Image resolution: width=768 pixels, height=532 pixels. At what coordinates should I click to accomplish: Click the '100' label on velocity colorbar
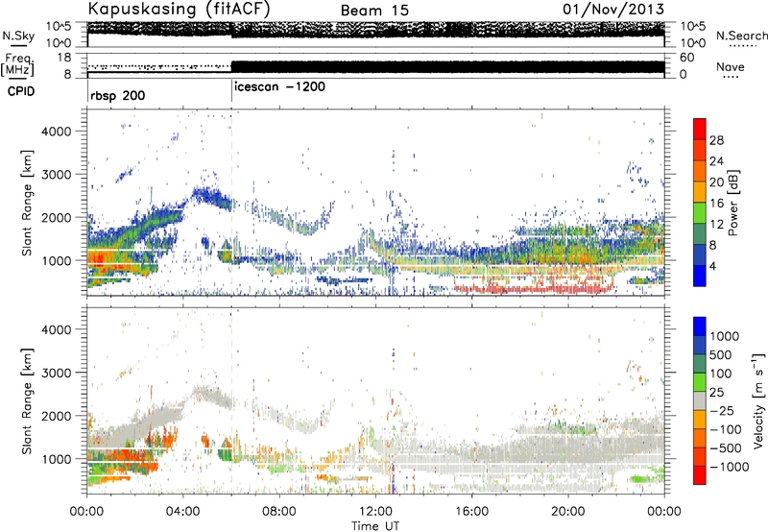tap(721, 374)
